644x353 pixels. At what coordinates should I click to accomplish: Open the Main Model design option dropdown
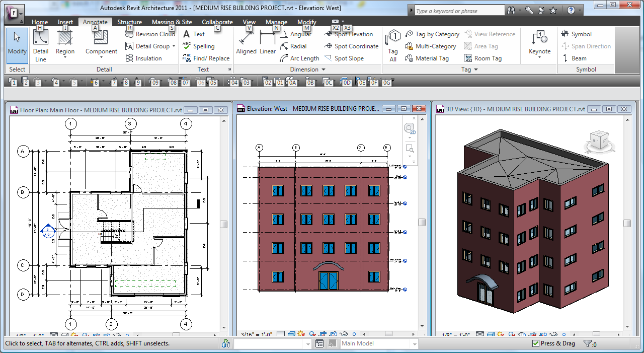point(414,343)
